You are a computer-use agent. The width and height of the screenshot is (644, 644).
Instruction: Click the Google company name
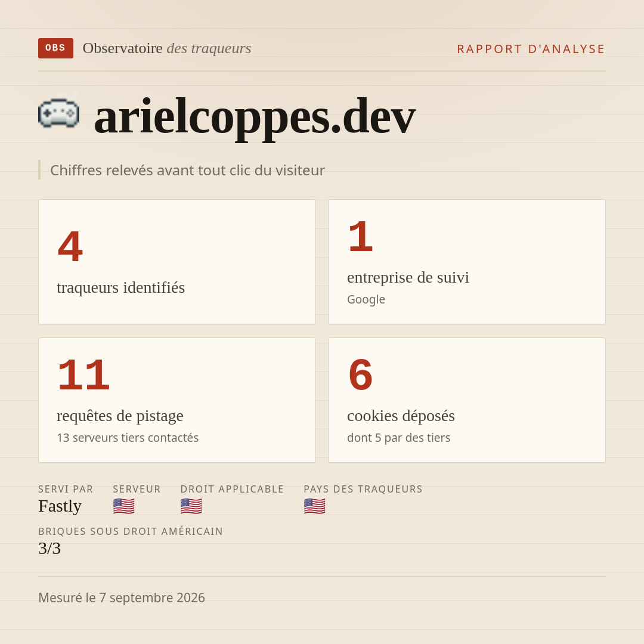pyautogui.click(x=366, y=299)
